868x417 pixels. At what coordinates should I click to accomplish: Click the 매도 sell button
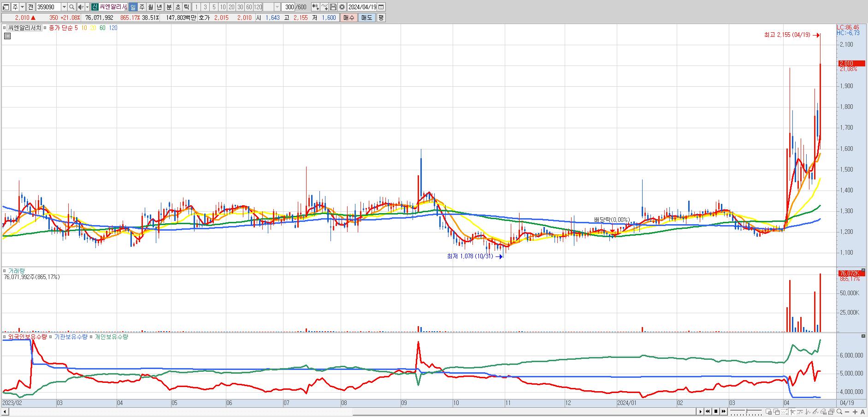coord(366,18)
